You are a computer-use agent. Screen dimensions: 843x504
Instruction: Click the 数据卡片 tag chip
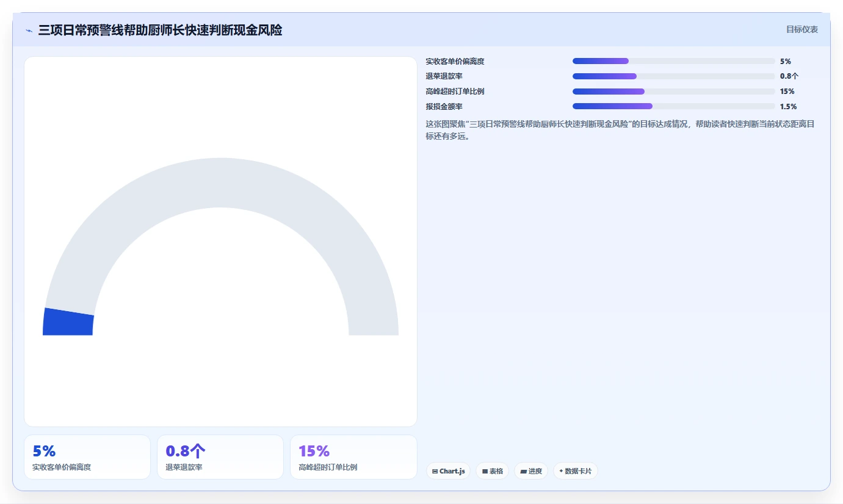(x=575, y=471)
